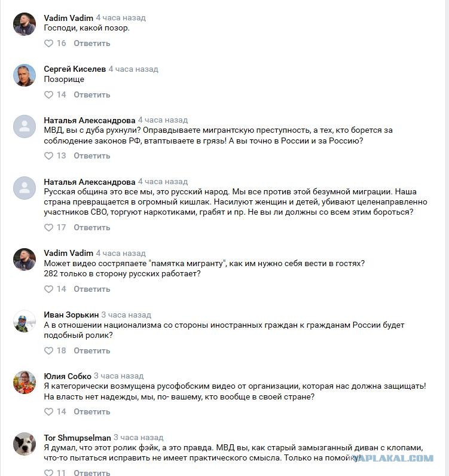Screen dimensions: 449x476
Task: Like Иван Зорькин's comment with 18 likes
Action: tap(48, 350)
